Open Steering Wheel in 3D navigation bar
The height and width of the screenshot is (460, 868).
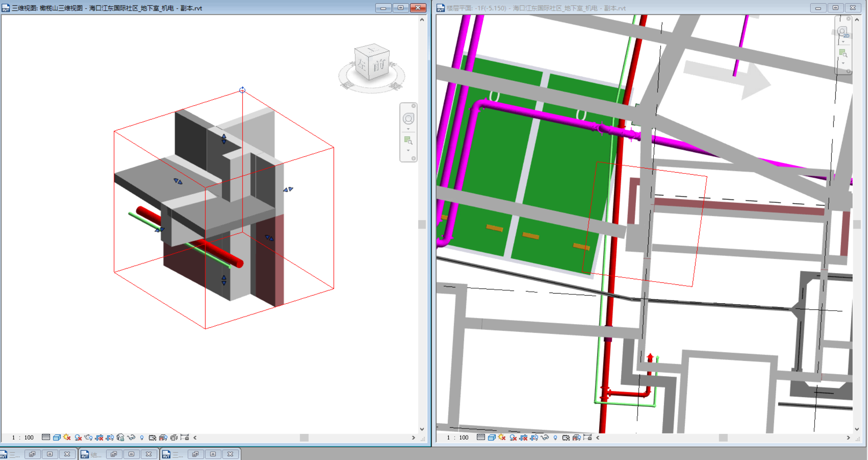(x=408, y=119)
